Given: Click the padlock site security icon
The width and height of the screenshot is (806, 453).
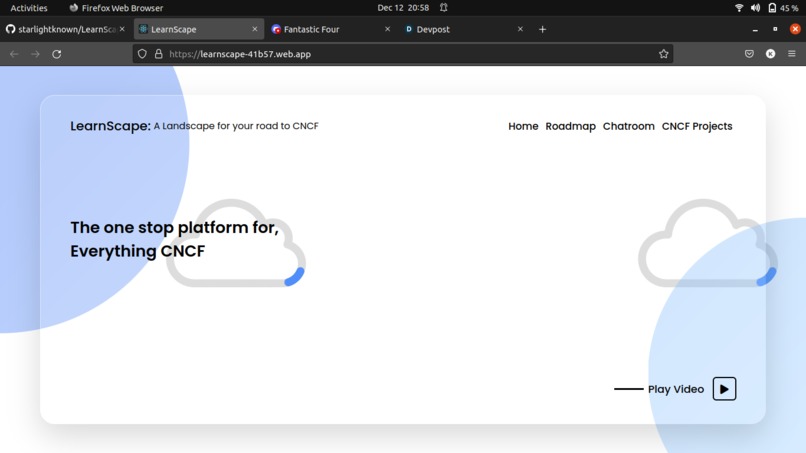Looking at the screenshot, I should tap(159, 54).
